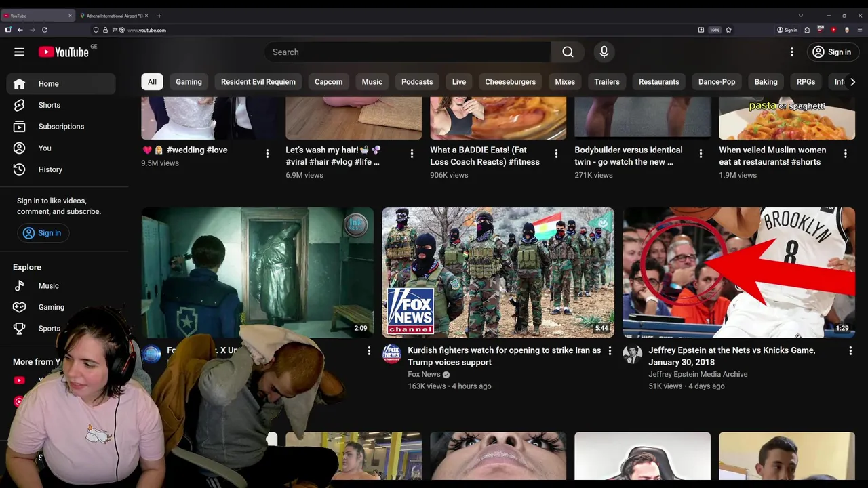
Task: Click the 160% zoom level indicator
Action: pyautogui.click(x=715, y=30)
